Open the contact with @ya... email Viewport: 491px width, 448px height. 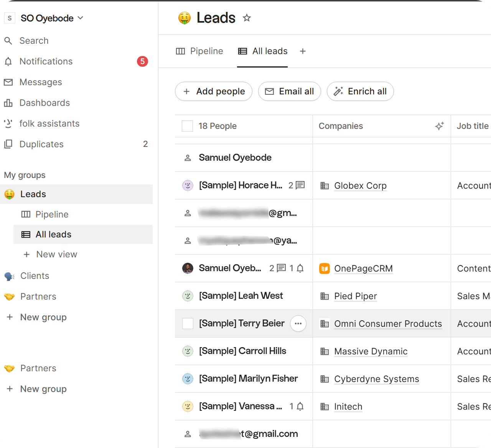248,240
